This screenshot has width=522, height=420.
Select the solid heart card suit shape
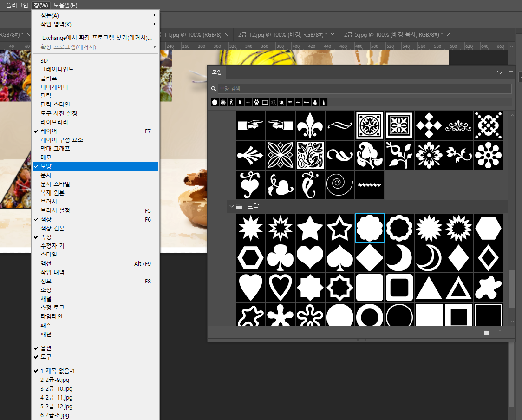[x=310, y=258]
